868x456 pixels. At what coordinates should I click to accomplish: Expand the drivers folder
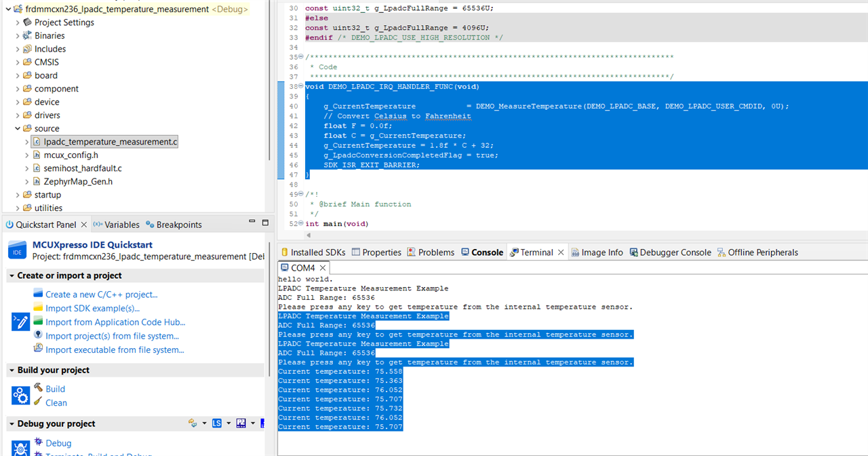(x=18, y=115)
